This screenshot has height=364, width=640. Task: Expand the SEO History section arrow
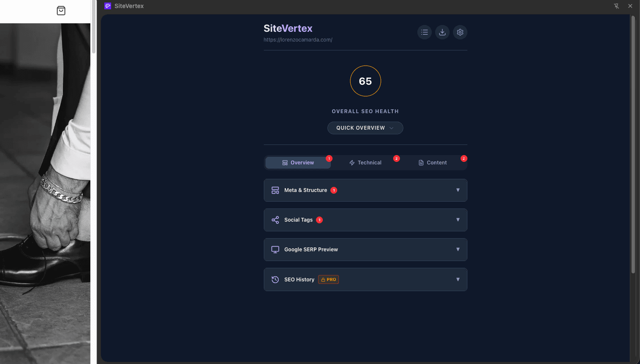(458, 280)
